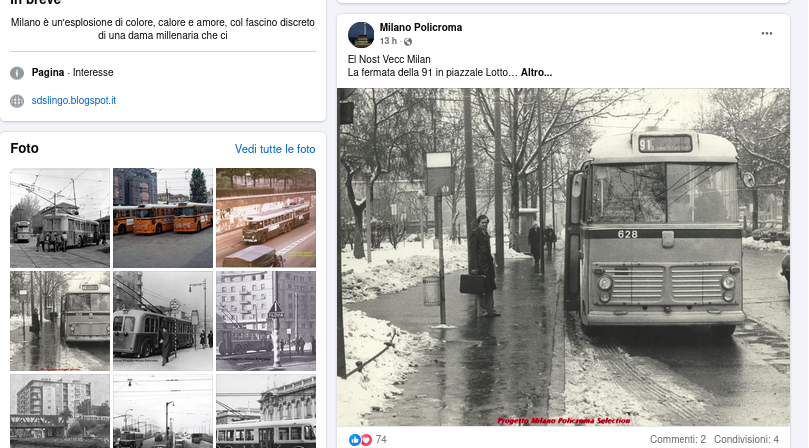Click the Milano Policroma profile avatar
The image size is (809, 448).
tap(361, 35)
